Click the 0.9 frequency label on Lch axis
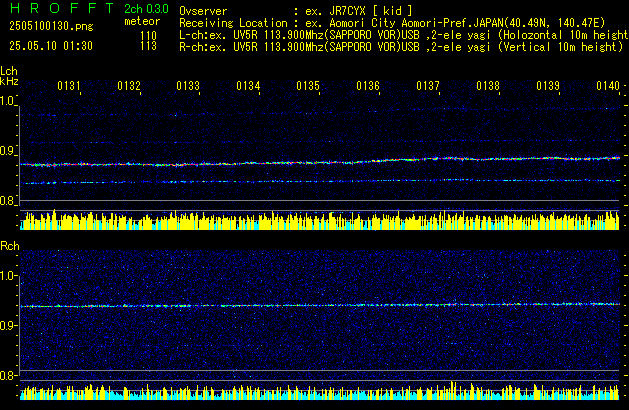Image resolution: width=629 pixels, height=410 pixels. point(8,151)
